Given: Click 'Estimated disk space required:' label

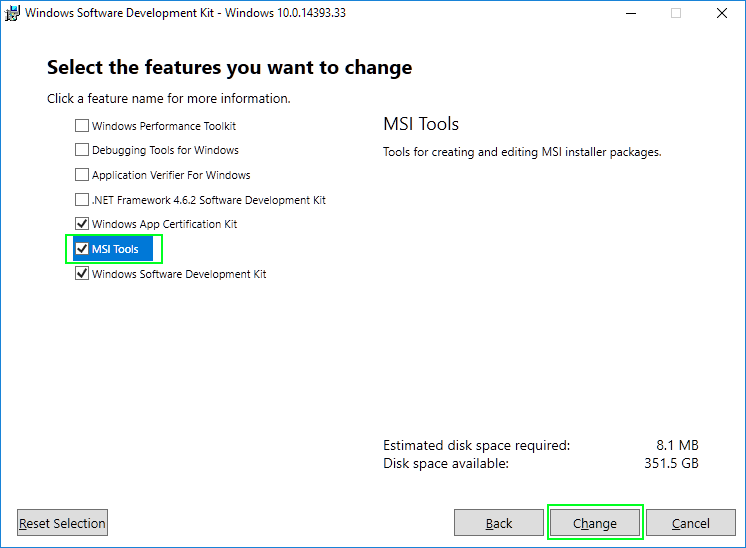Looking at the screenshot, I should click(x=476, y=445).
